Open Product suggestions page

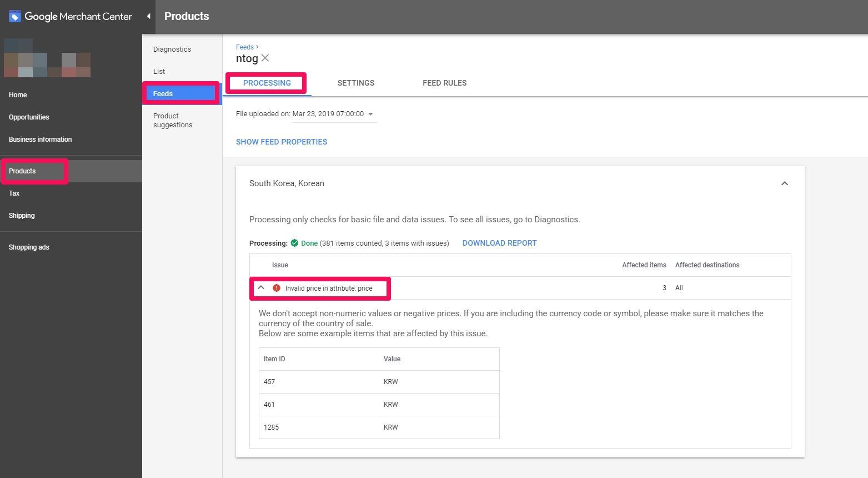pos(173,120)
